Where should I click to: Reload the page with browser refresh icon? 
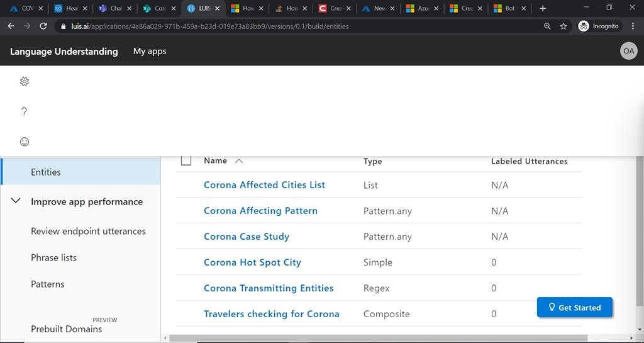point(43,26)
